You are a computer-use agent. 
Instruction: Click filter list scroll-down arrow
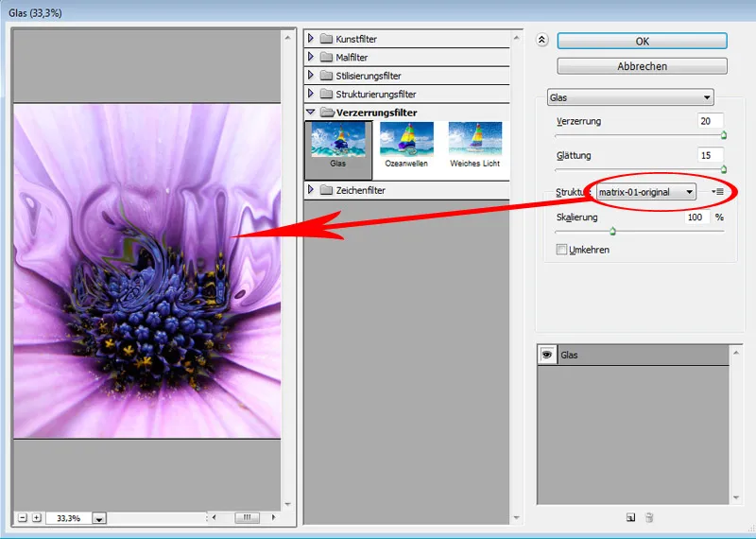(x=516, y=518)
